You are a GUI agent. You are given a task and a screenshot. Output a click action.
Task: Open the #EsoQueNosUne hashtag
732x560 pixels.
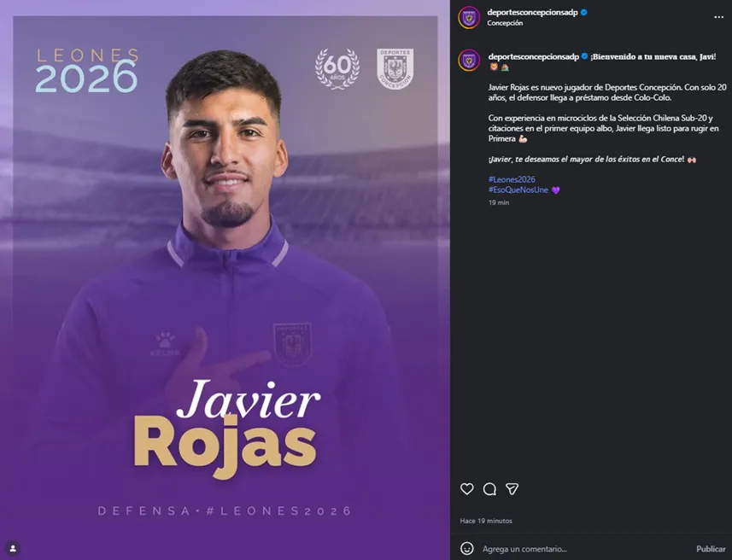(x=518, y=190)
